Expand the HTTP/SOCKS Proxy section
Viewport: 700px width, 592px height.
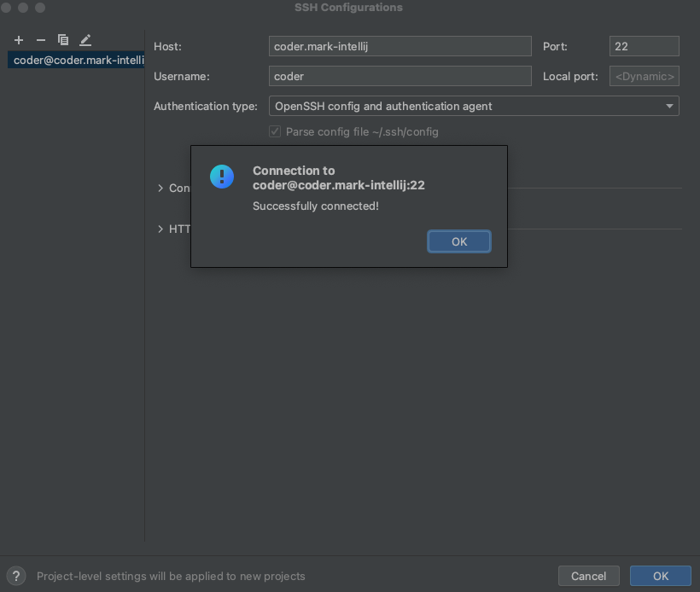(x=160, y=229)
